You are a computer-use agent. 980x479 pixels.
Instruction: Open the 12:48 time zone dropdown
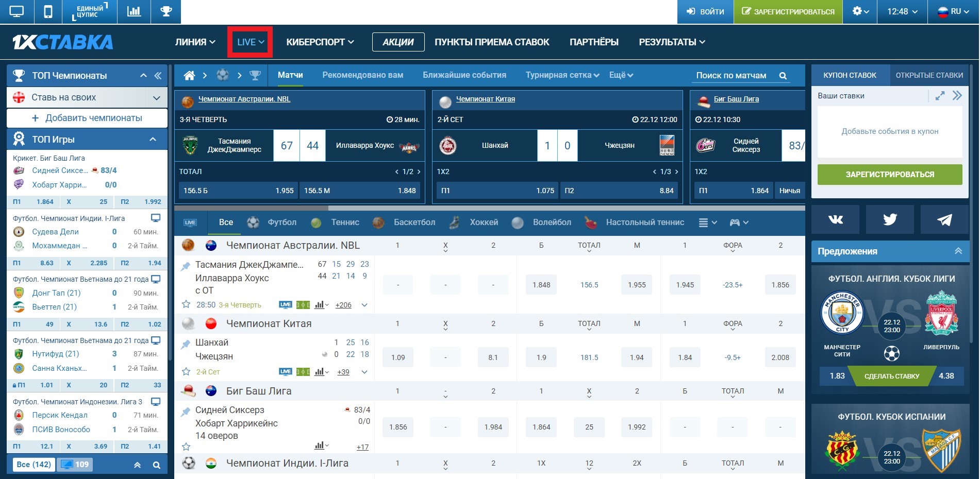(902, 11)
